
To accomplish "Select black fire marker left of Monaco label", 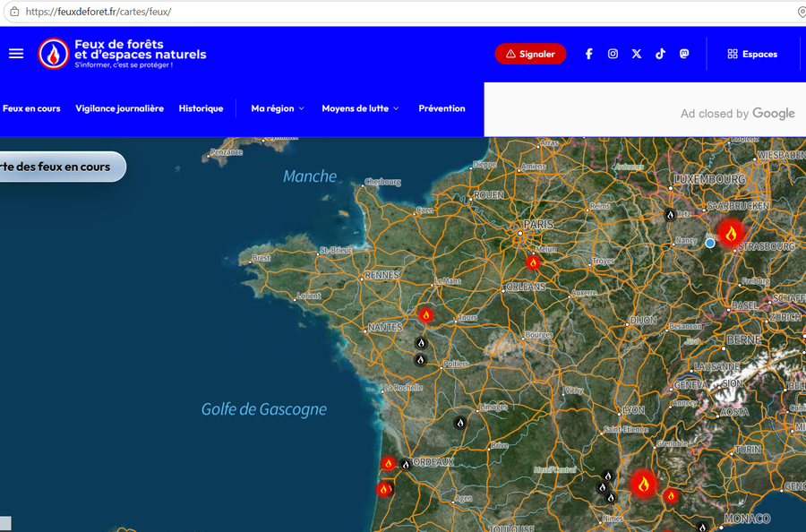I will 702,527.
